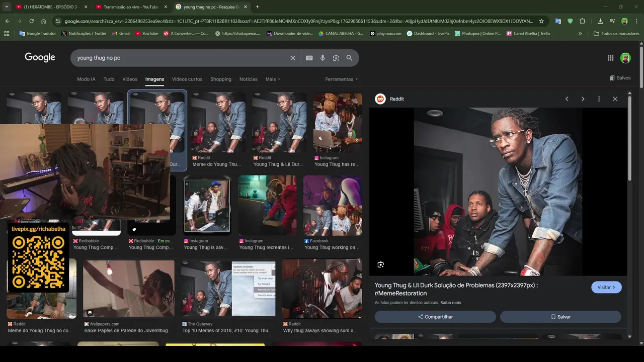Switch to the Vídeos curtos tab

[x=187, y=79]
